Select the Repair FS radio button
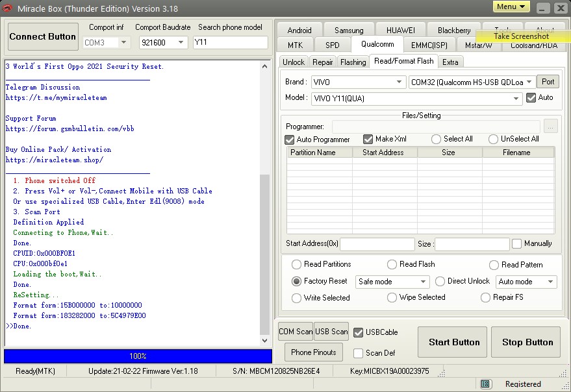The image size is (571, 392). click(485, 297)
